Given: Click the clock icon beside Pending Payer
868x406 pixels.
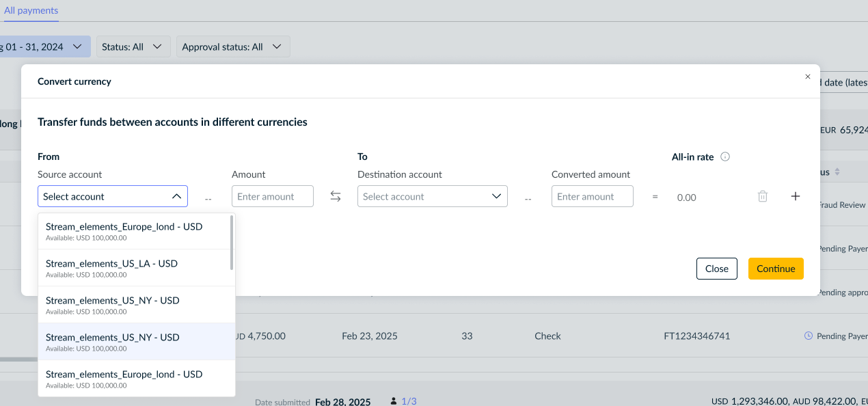Looking at the screenshot, I should 809,336.
